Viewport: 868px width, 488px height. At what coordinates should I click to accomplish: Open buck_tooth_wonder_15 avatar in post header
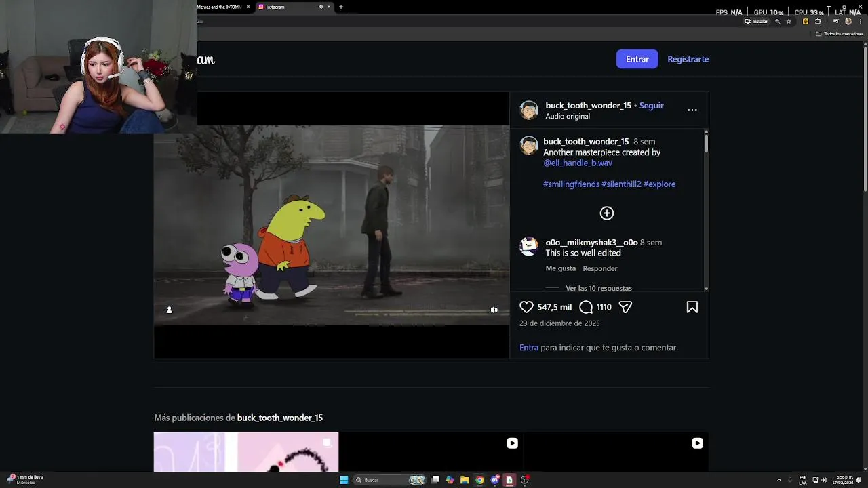point(529,110)
